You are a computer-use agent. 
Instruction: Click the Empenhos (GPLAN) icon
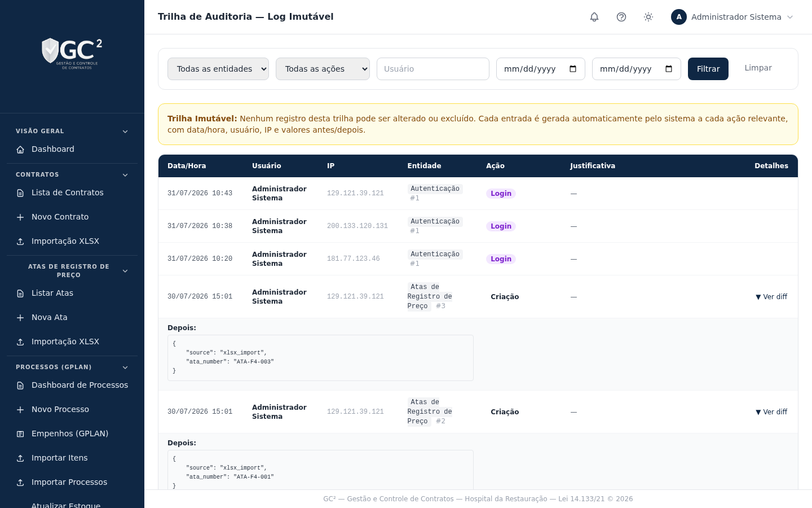(20, 434)
